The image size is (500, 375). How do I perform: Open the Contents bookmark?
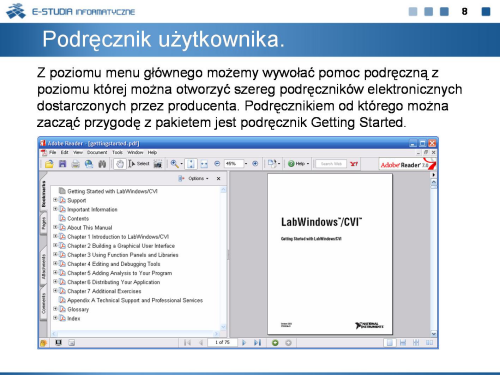pyautogui.click(x=78, y=218)
